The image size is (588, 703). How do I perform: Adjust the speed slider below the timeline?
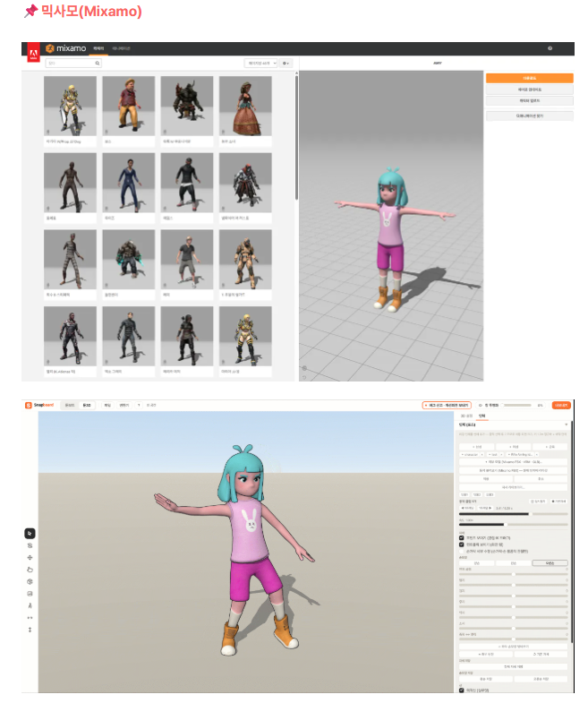(x=514, y=525)
